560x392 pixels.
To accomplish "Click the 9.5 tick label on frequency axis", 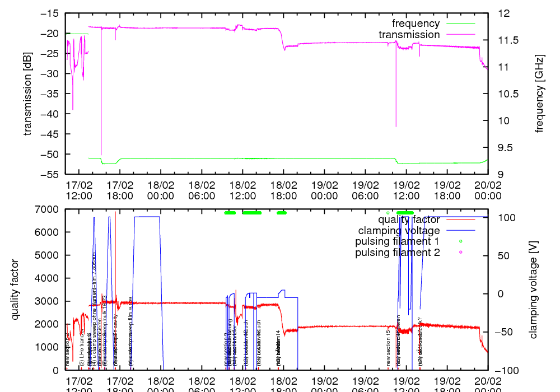I will click(504, 147).
